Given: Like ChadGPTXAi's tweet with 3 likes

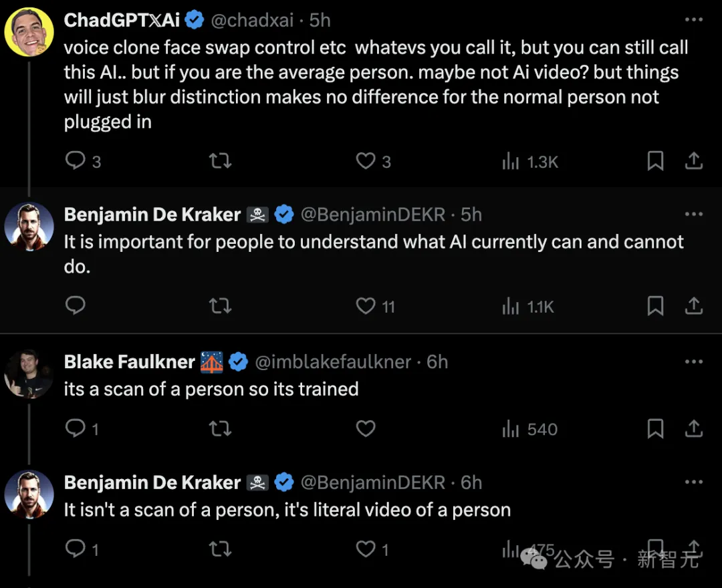Looking at the screenshot, I should 366,160.
